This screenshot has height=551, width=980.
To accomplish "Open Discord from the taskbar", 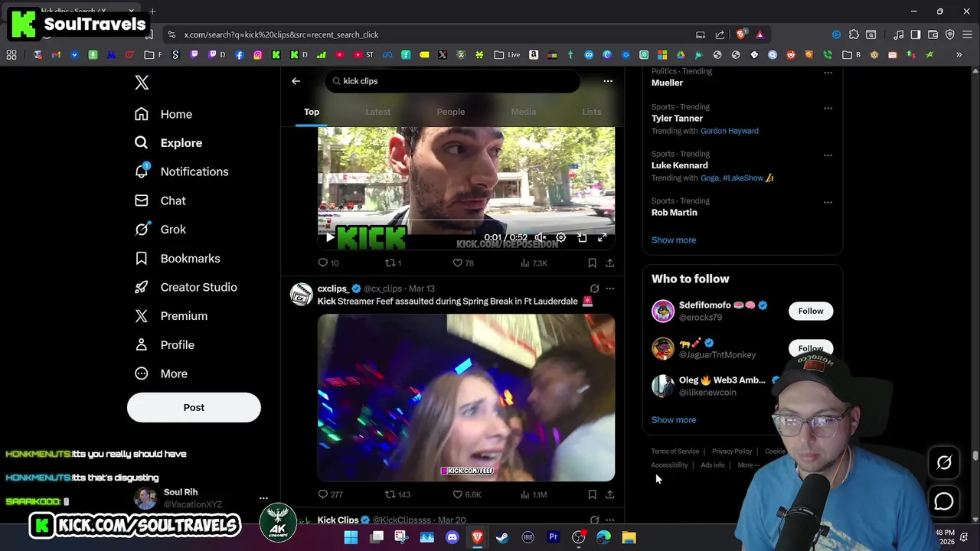I will [x=452, y=537].
